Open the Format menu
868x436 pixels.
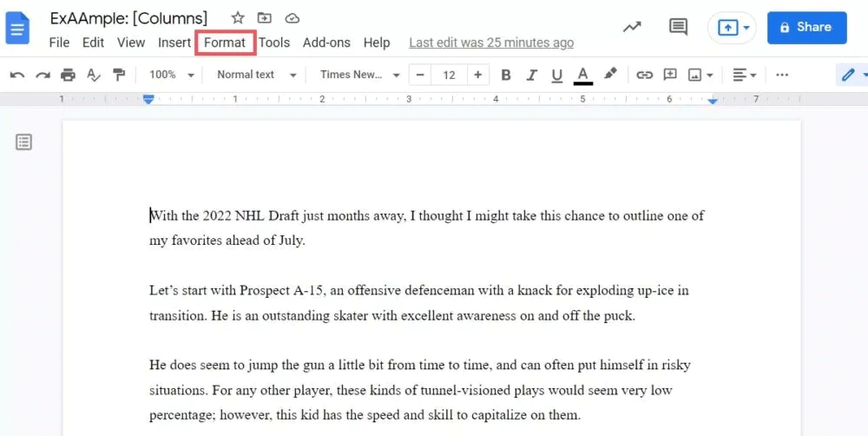tap(225, 43)
